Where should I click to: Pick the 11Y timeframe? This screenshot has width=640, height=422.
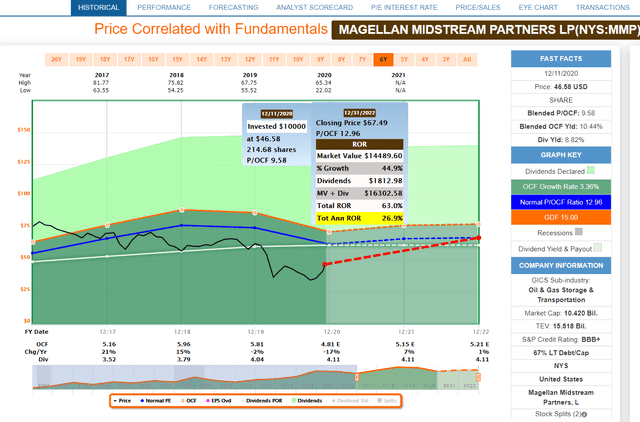click(x=274, y=60)
